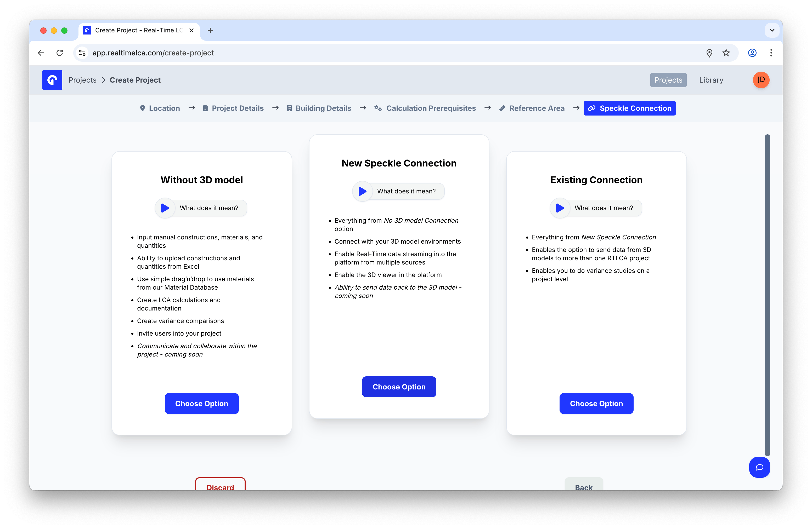Screen dimensions: 812x529
Task: Click the Create Project browser tab title
Action: click(139, 30)
